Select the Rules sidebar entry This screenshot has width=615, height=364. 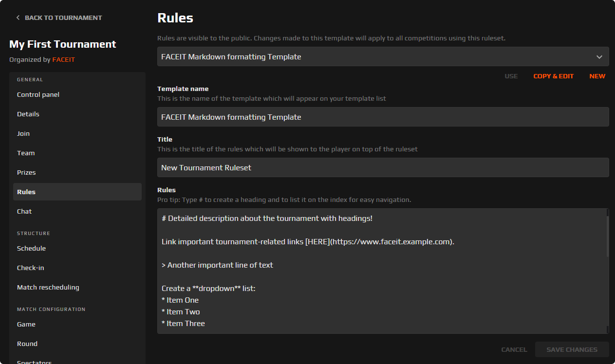coord(26,192)
